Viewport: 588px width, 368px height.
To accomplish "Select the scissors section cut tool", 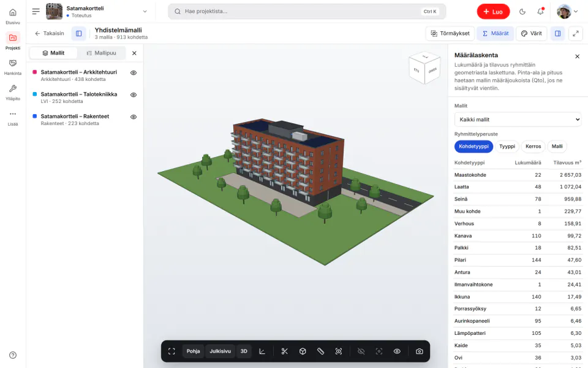I will 285,351.
